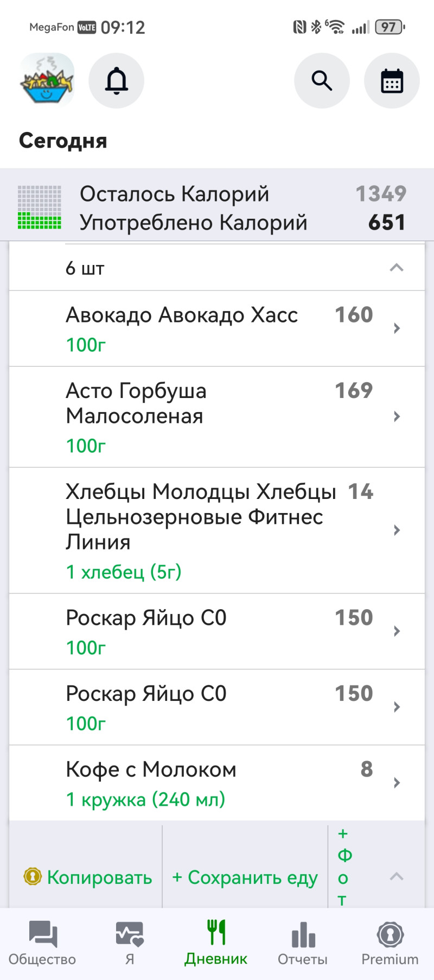Tap the vertical + Фото button
This screenshot has height=980, width=434.
tap(343, 867)
